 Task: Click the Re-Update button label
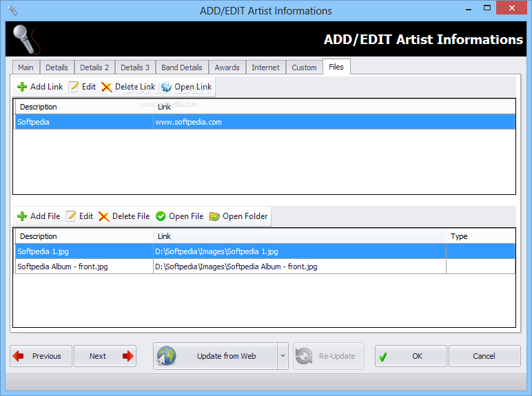coord(337,356)
